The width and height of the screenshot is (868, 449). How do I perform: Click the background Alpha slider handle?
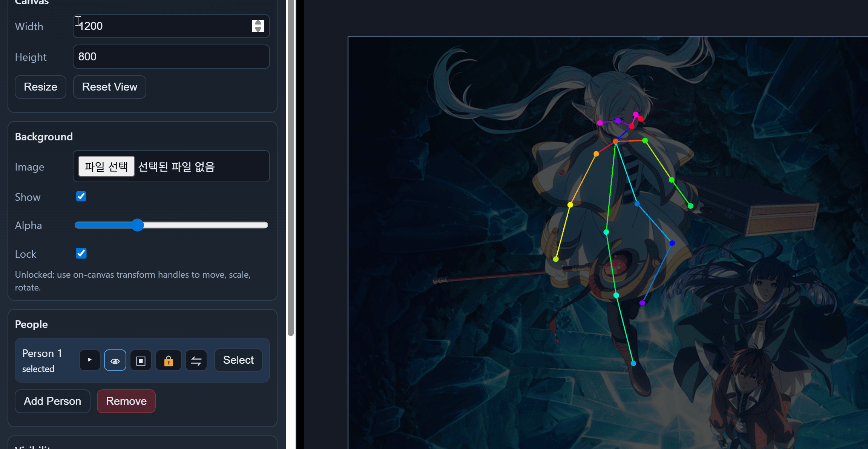138,225
